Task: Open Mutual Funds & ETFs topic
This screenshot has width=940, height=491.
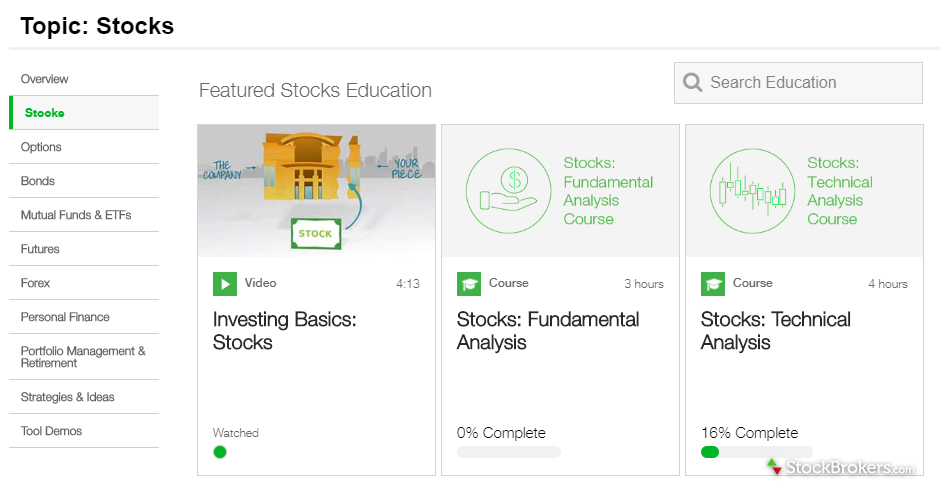Action: (76, 215)
